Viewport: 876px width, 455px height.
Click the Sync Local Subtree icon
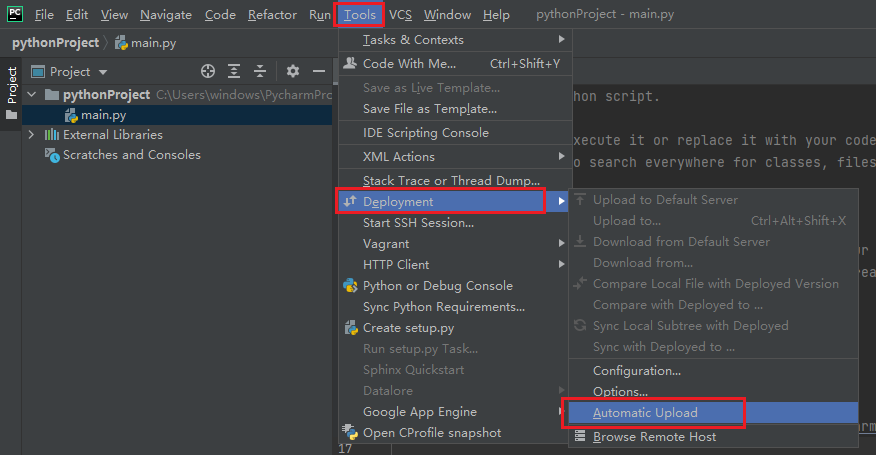point(580,325)
